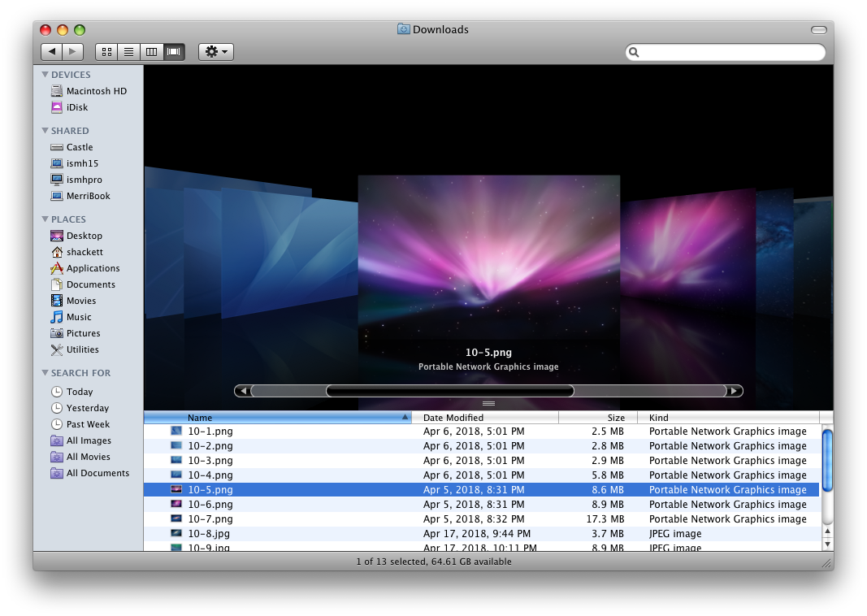
Task: Switch to icon view mode
Action: pyautogui.click(x=106, y=52)
